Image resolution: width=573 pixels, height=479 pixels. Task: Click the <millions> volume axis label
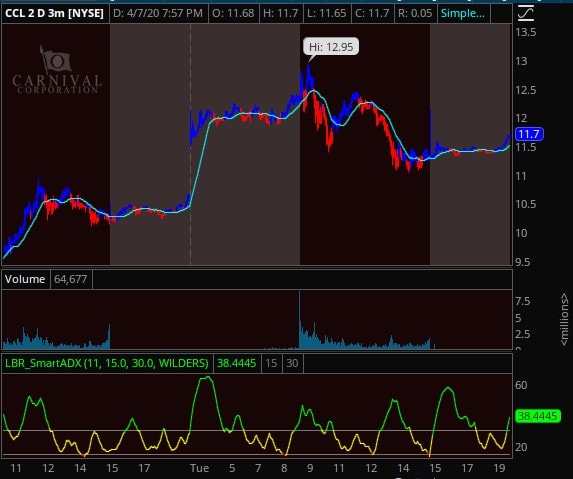(565, 319)
